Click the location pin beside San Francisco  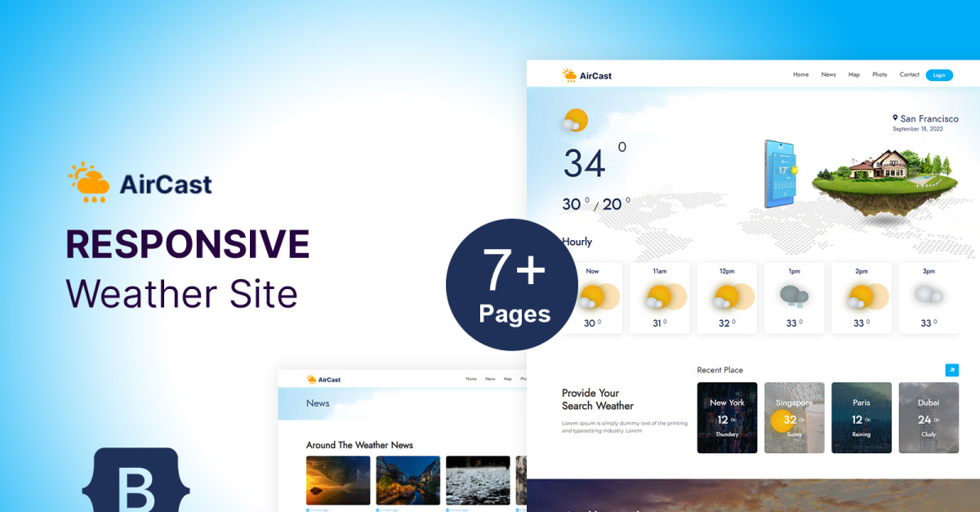[x=893, y=118]
